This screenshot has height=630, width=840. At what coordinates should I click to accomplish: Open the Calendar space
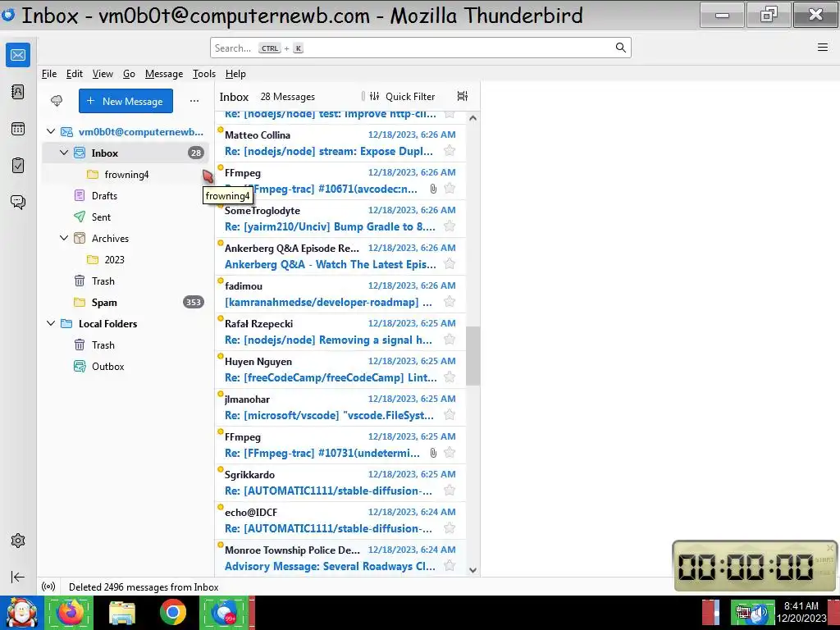[18, 129]
